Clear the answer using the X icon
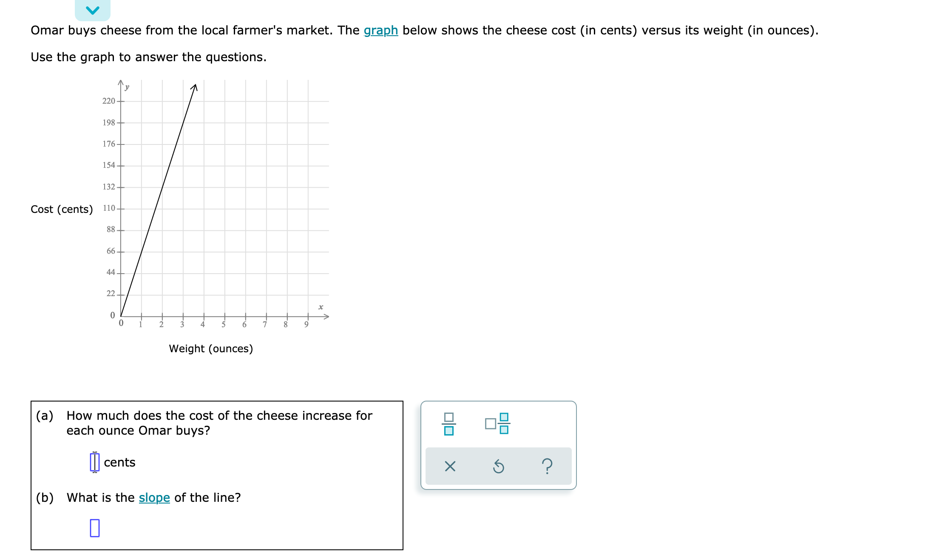Viewport: 948px width, 560px height. 449,467
